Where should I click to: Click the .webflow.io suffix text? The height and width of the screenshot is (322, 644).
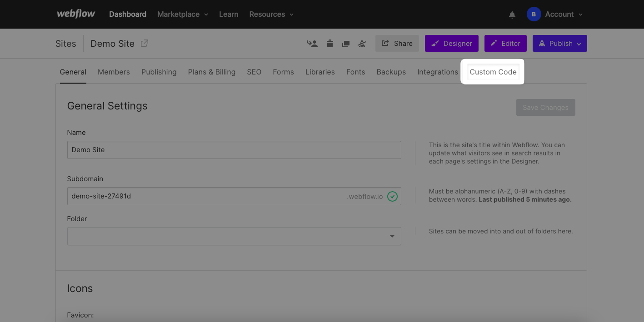click(365, 196)
